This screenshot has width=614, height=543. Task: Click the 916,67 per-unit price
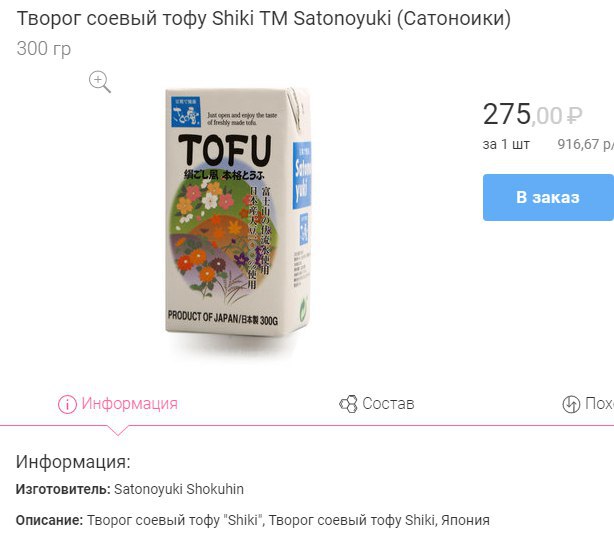(585, 144)
